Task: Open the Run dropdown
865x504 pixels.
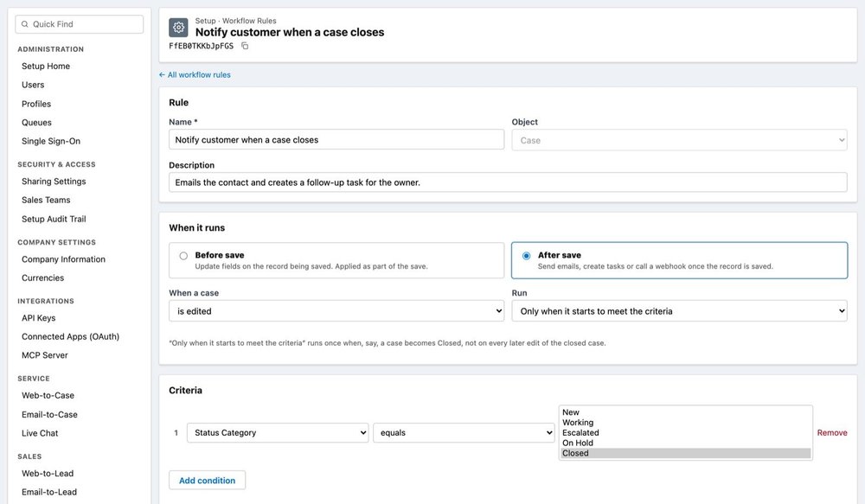Action: 679,311
